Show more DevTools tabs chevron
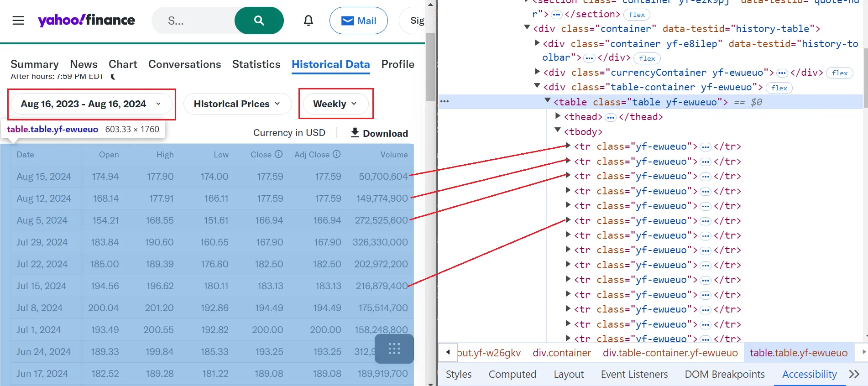The height and width of the screenshot is (386, 868). click(854, 375)
